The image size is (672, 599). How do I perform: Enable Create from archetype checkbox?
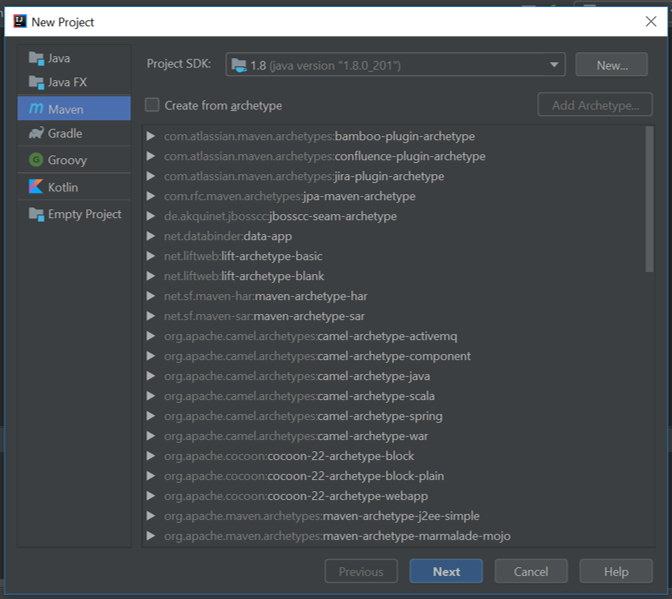(x=152, y=105)
